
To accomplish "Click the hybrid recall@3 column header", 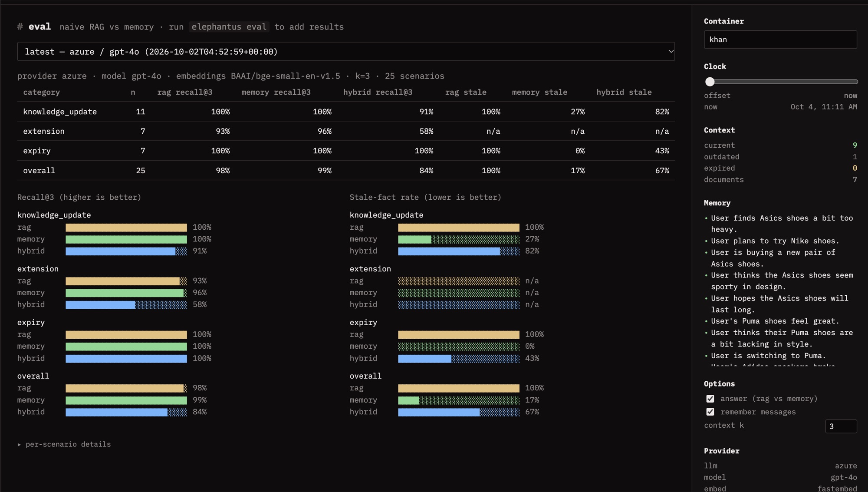I will (x=378, y=92).
